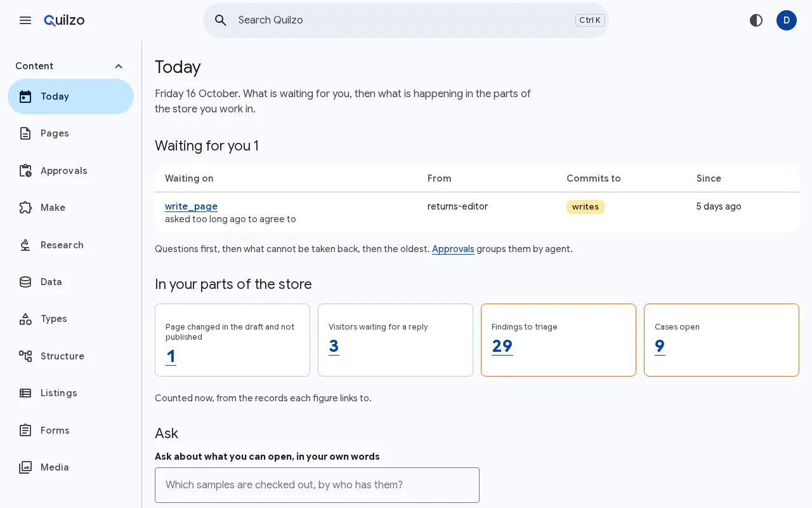Open the Make section label
Viewport: 812px width, 508px height.
(x=53, y=208)
